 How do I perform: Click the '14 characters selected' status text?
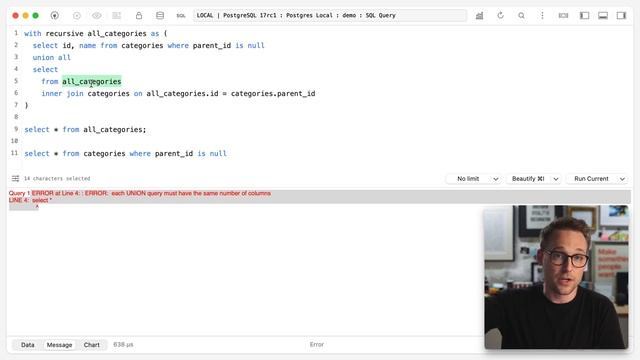(x=57, y=179)
